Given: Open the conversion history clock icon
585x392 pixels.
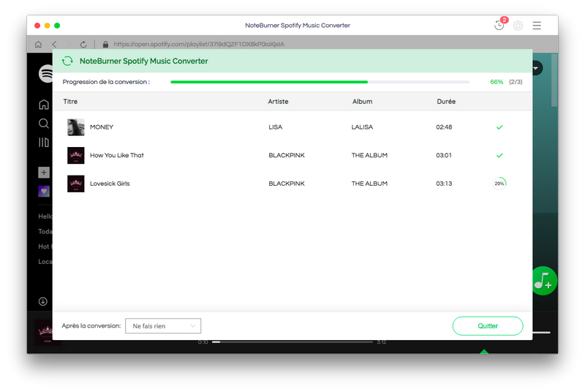Looking at the screenshot, I should click(499, 26).
